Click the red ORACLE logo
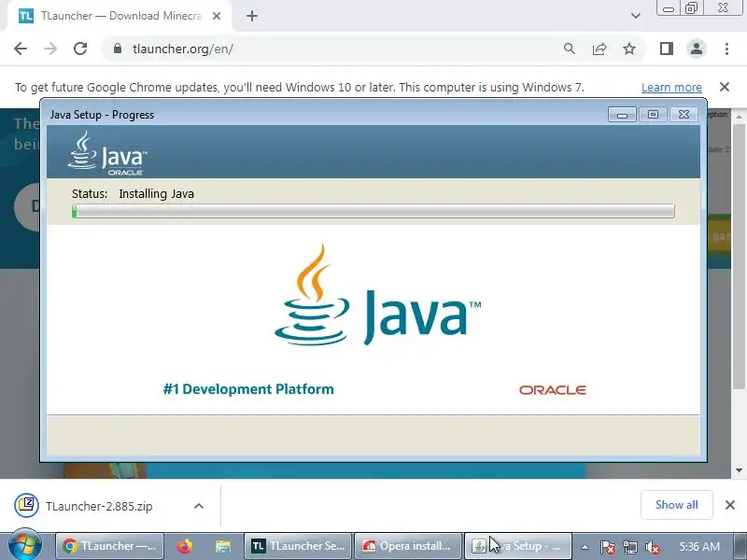The width and height of the screenshot is (747, 560). [553, 390]
